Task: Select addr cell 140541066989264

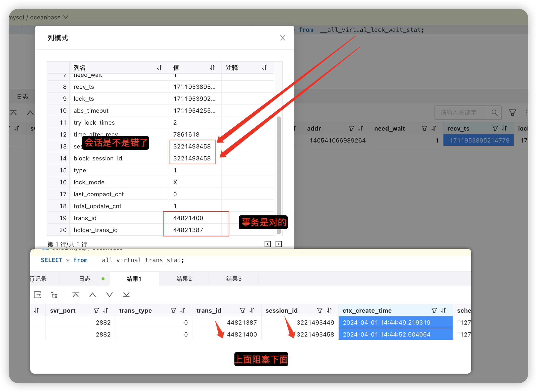Action: [336, 140]
